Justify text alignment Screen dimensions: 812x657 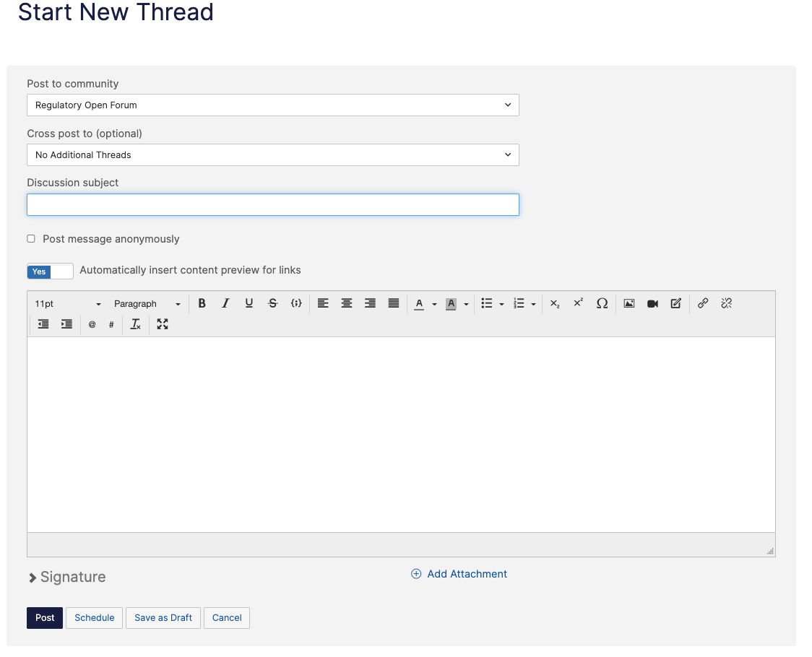point(394,303)
